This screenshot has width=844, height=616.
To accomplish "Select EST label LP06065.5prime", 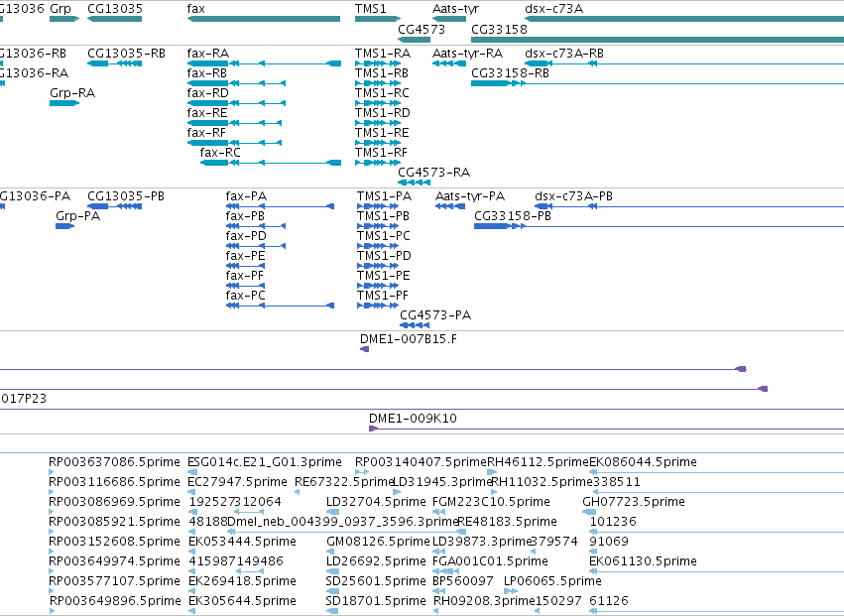I will pos(552,582).
